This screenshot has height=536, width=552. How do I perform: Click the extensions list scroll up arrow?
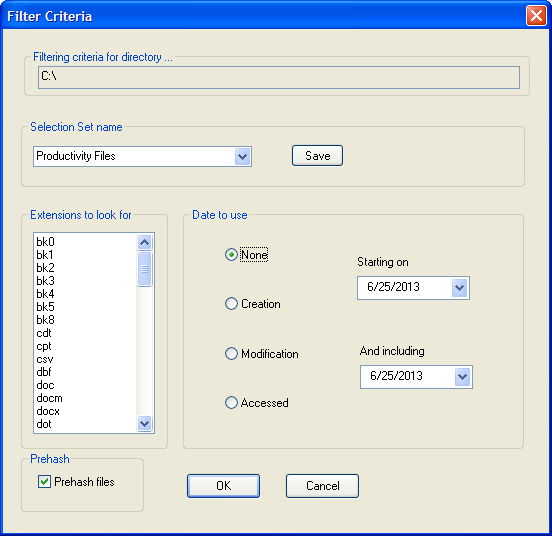(x=145, y=242)
